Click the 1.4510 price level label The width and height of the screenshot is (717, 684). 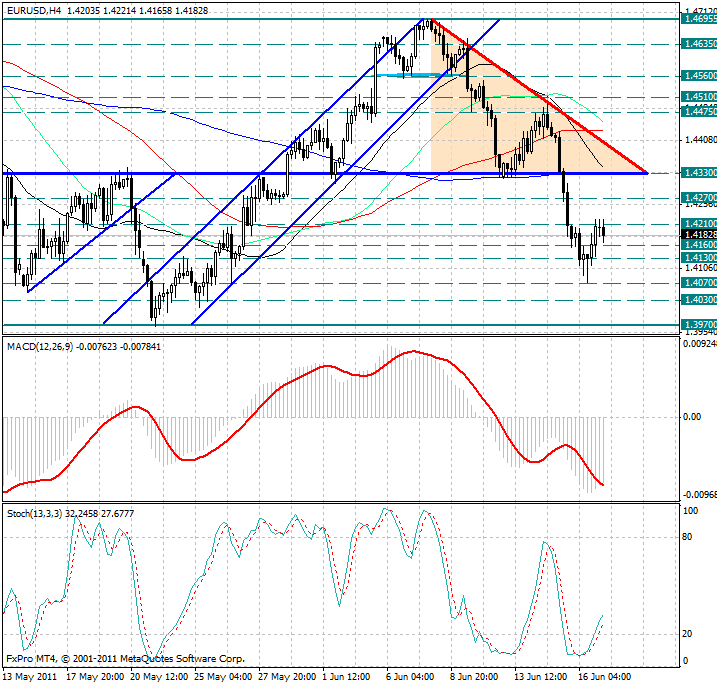click(x=699, y=96)
